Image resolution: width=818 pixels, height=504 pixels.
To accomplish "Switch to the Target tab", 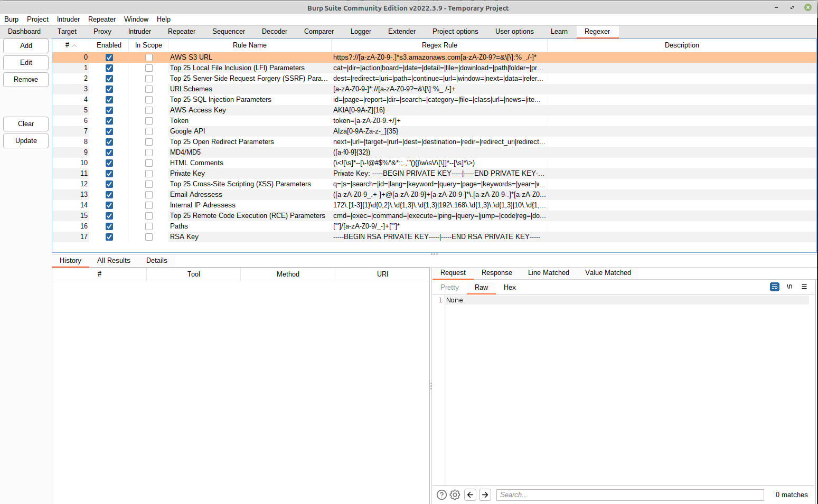I will tap(67, 32).
